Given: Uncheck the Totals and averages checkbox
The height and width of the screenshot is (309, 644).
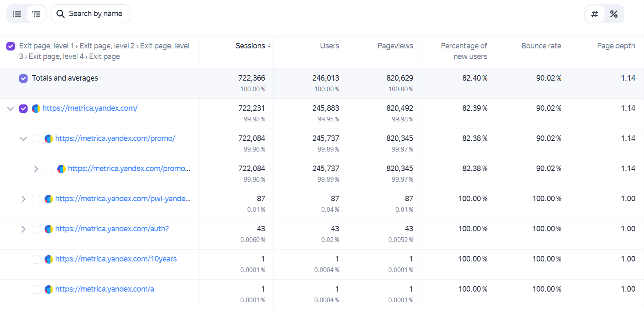Looking at the screenshot, I should pyautogui.click(x=23, y=79).
